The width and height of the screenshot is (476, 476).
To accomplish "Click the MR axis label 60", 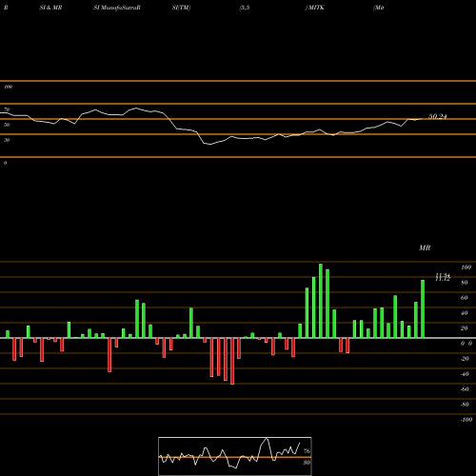I will tap(465, 298).
